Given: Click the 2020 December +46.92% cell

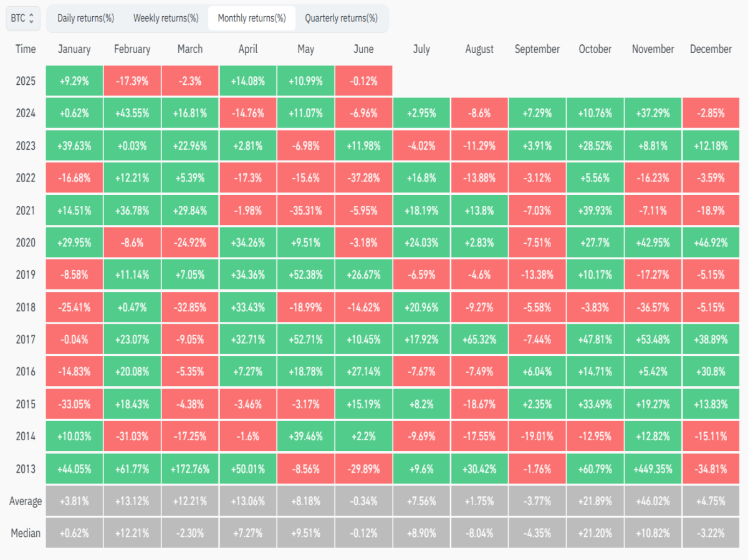Looking at the screenshot, I should (x=711, y=243).
